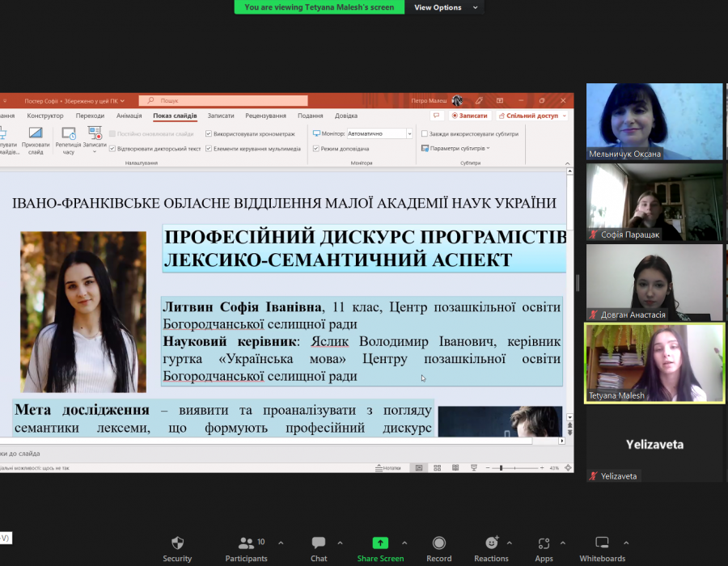Viewport: 728px width, 566px height.
Task: Open Zoom Apps icon
Action: [544, 543]
